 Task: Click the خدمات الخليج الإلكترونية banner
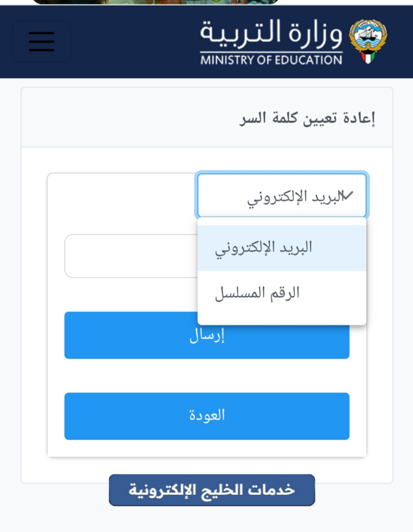pos(212,490)
